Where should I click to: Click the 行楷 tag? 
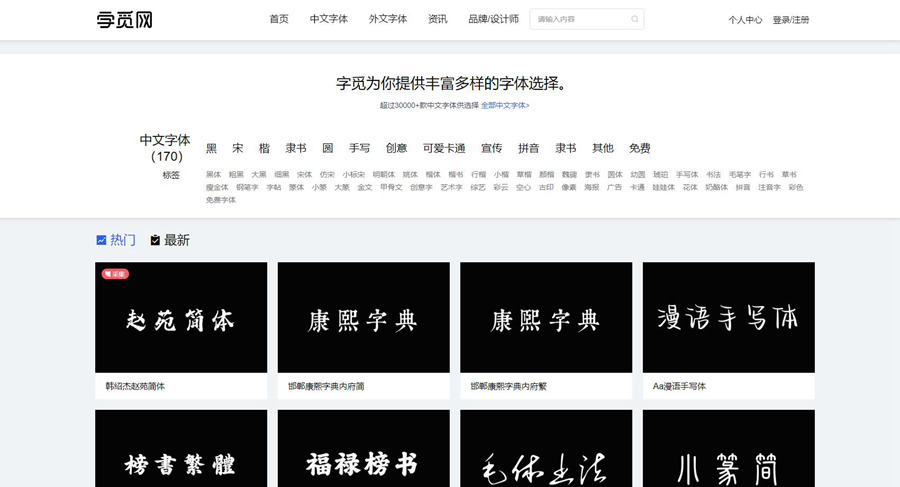point(478,175)
